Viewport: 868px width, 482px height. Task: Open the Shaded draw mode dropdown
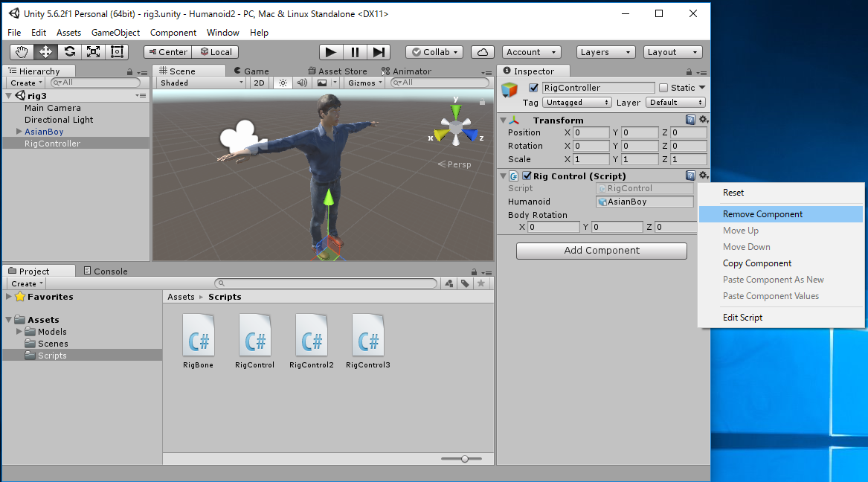coord(202,83)
